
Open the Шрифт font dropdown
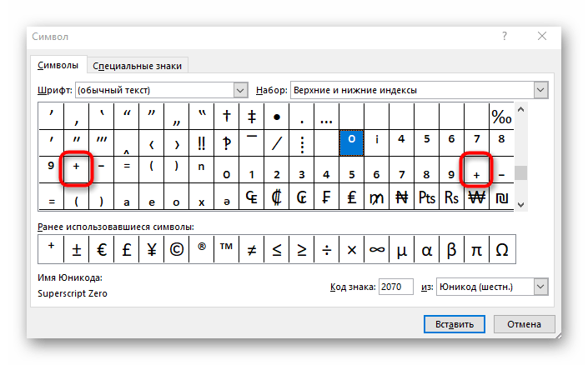pyautogui.click(x=241, y=90)
